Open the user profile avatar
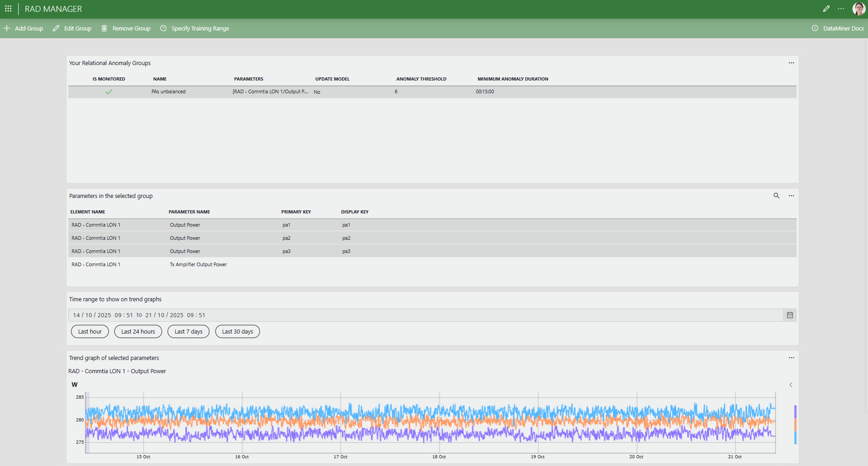Screen dimensions: 868x466 (x=858, y=9)
